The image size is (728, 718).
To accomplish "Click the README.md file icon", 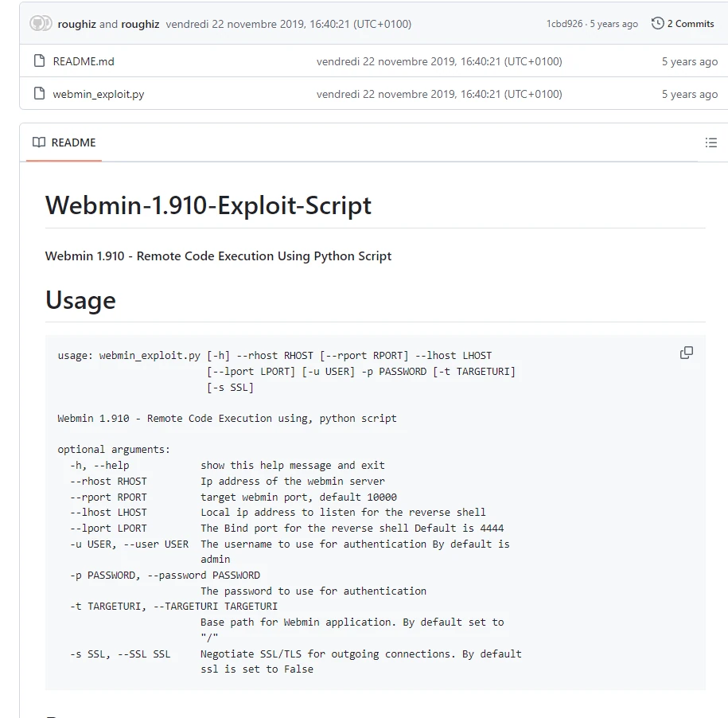I will [x=40, y=60].
